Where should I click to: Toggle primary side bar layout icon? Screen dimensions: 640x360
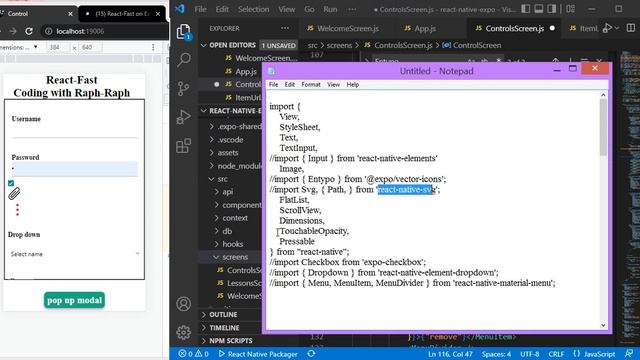point(526,9)
